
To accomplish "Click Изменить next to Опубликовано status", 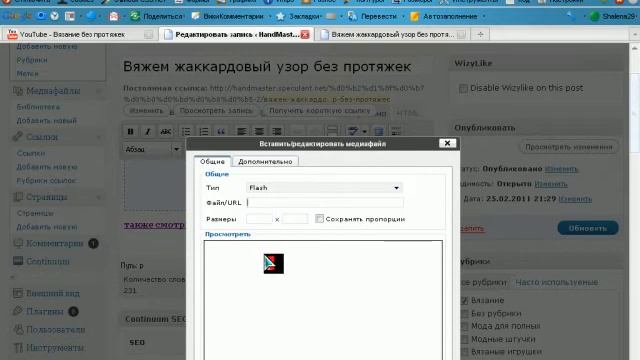I will 561,169.
